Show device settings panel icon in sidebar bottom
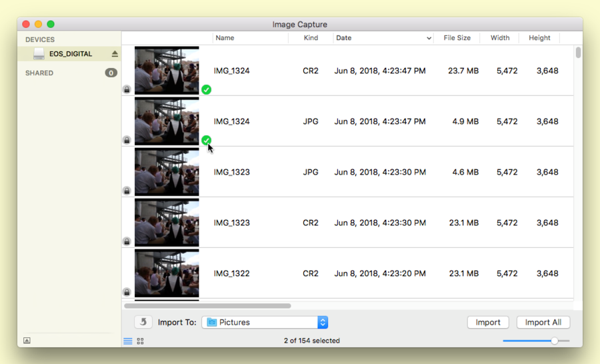Viewport: 600px width, 364px height. (x=27, y=340)
